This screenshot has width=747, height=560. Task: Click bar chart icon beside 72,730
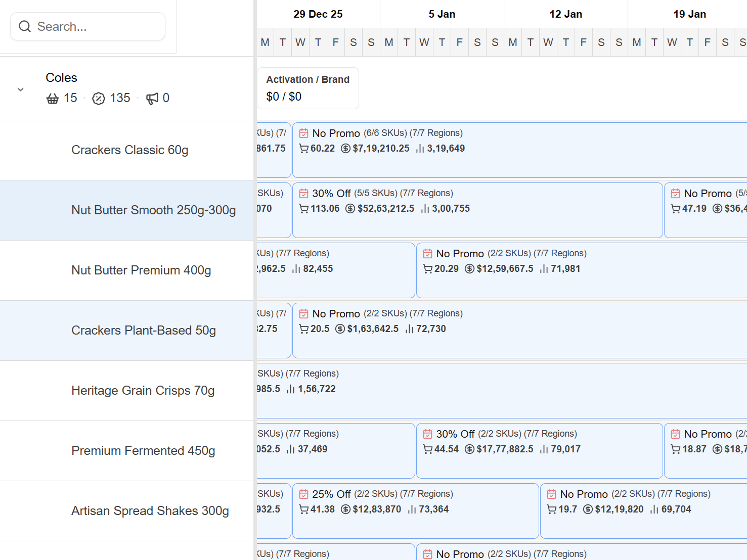point(410,329)
